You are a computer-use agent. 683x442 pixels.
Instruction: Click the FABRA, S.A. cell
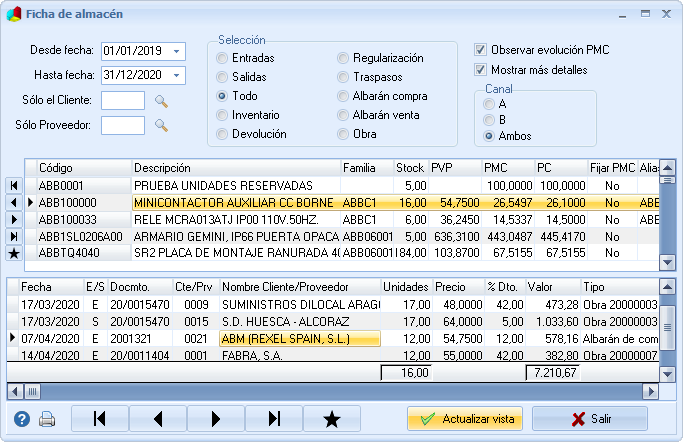pyautogui.click(x=301, y=355)
